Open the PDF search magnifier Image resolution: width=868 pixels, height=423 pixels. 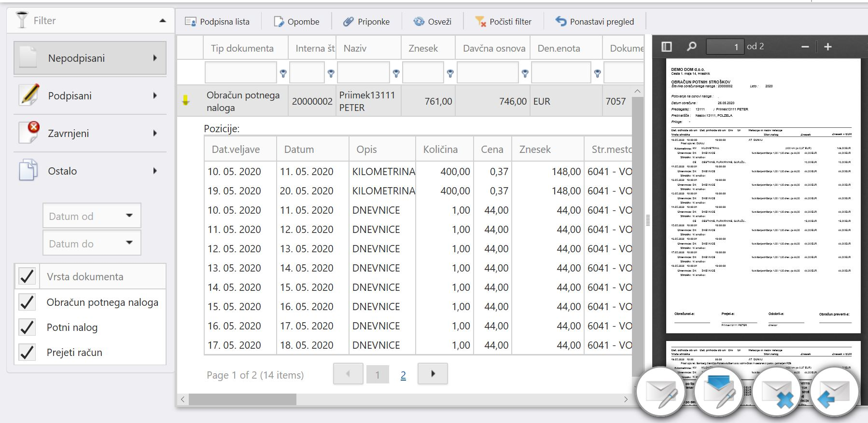pos(691,47)
